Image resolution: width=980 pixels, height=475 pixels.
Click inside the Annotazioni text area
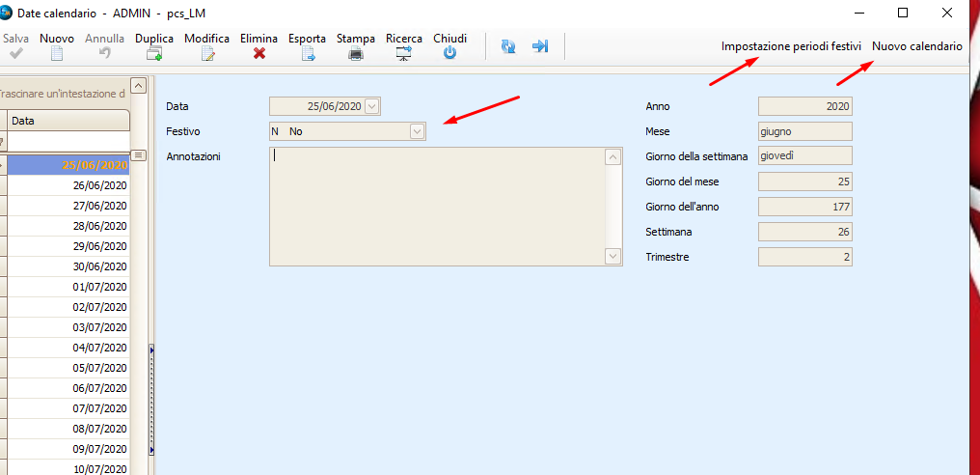pyautogui.click(x=436, y=205)
